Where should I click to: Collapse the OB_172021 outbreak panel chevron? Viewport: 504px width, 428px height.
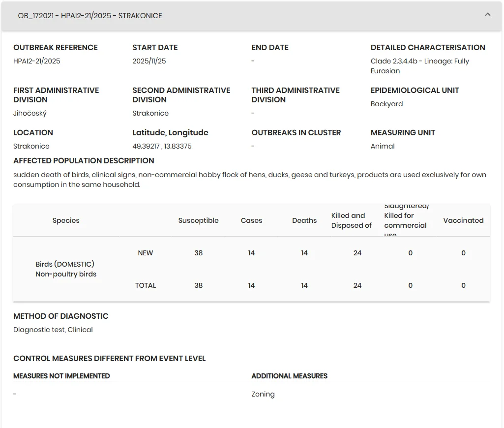tap(487, 14)
